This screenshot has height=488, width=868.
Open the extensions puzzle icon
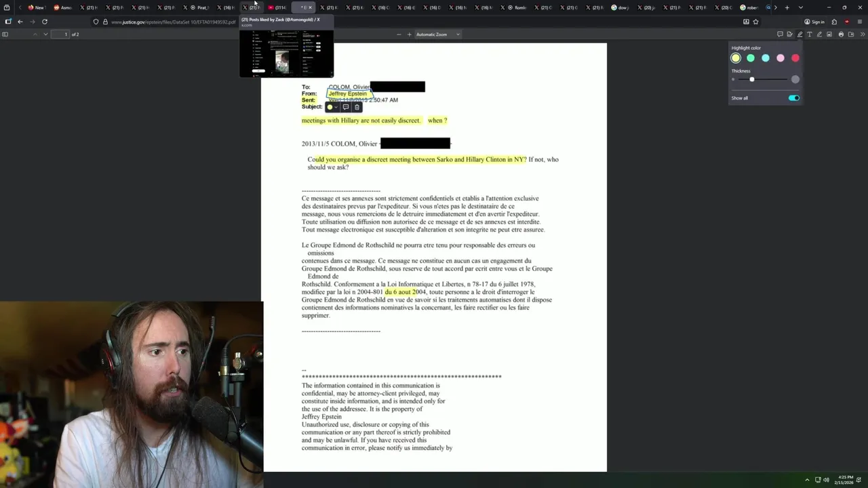pos(834,22)
